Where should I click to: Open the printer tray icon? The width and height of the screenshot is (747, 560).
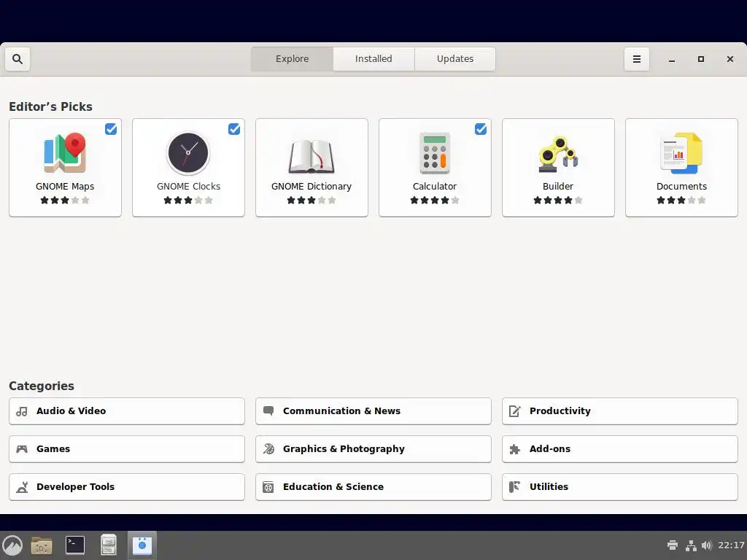pos(673,545)
